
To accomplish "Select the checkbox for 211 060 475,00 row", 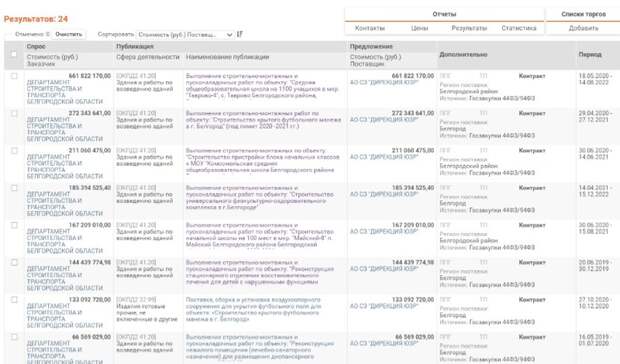I will pyautogui.click(x=14, y=151).
